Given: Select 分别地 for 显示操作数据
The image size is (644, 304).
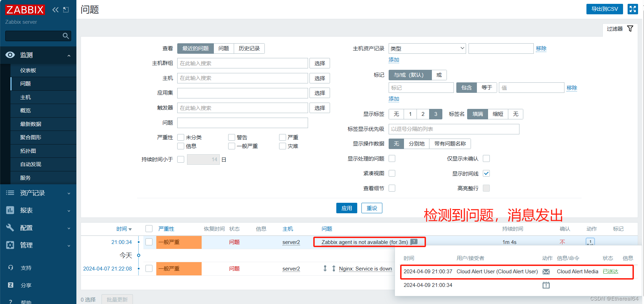Looking at the screenshot, I should tap(417, 144).
